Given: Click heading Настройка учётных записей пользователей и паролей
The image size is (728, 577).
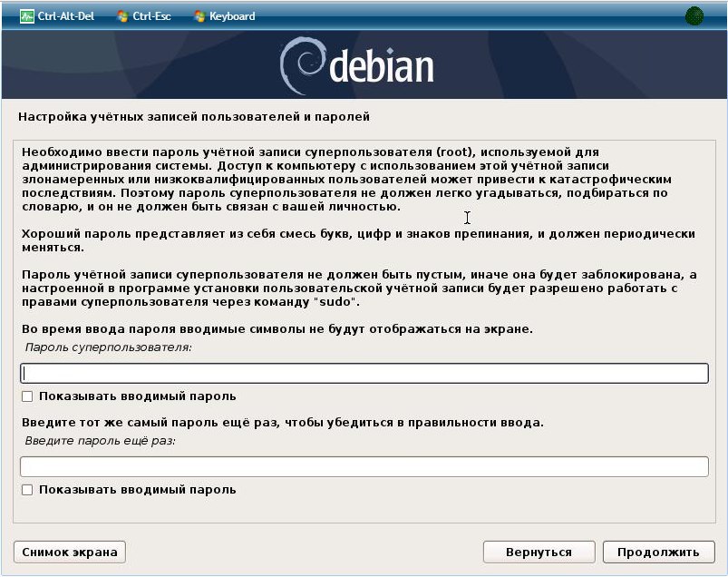Looking at the screenshot, I should (x=194, y=117).
